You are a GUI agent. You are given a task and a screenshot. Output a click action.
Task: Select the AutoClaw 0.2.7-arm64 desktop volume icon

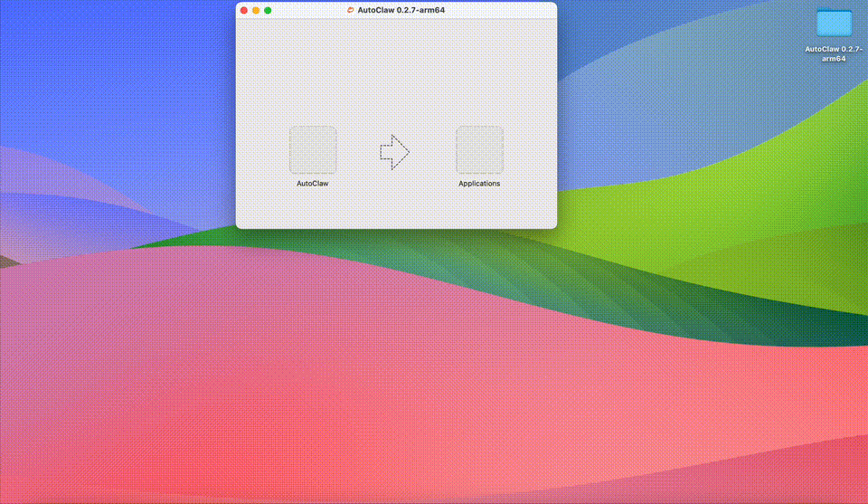834,24
